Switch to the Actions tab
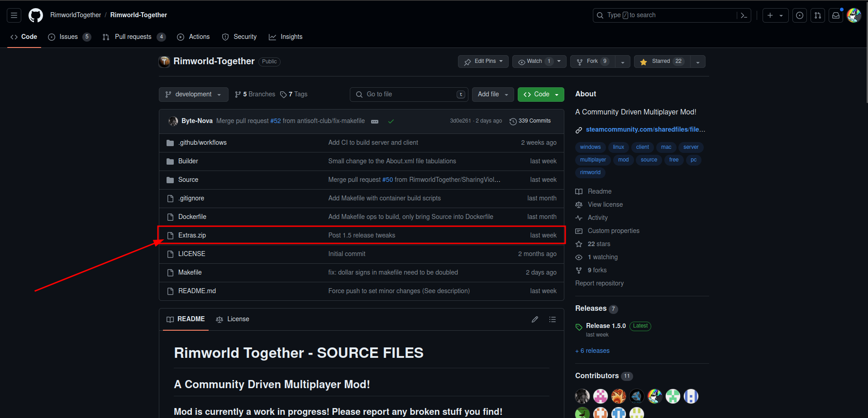 193,37
